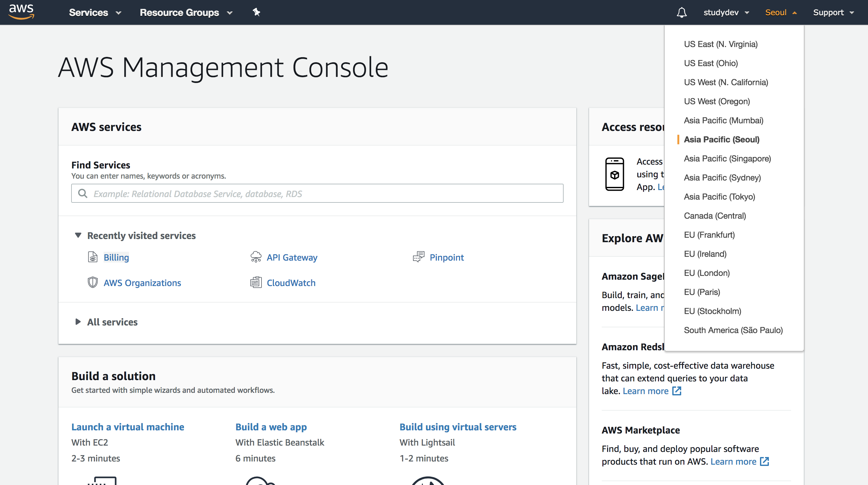868x485 pixels.
Task: Open the studydev account menu
Action: click(726, 12)
